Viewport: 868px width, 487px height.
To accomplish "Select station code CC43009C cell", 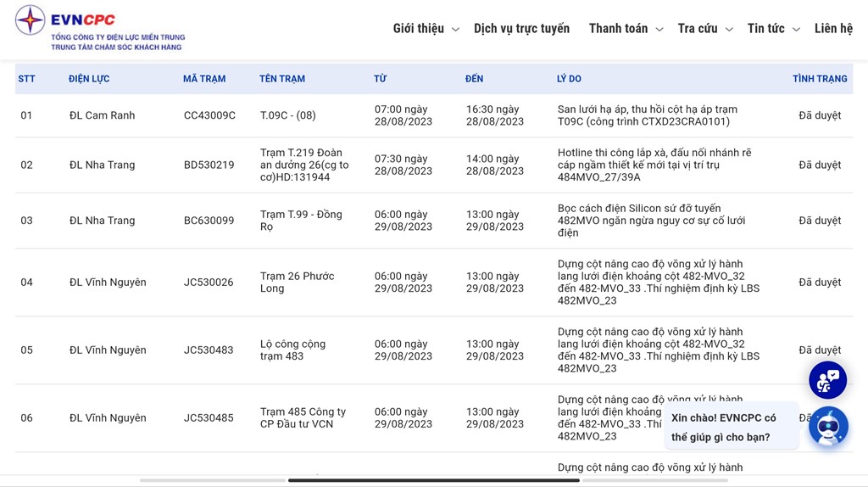I will point(209,115).
